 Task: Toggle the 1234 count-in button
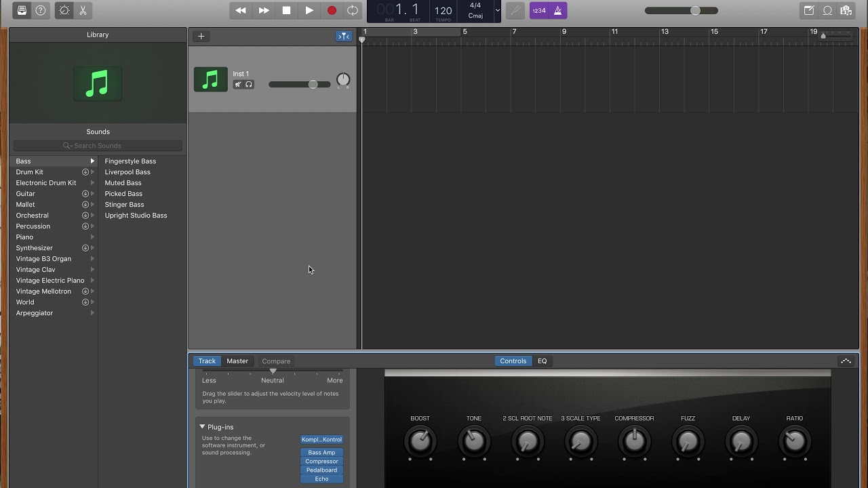tap(539, 10)
